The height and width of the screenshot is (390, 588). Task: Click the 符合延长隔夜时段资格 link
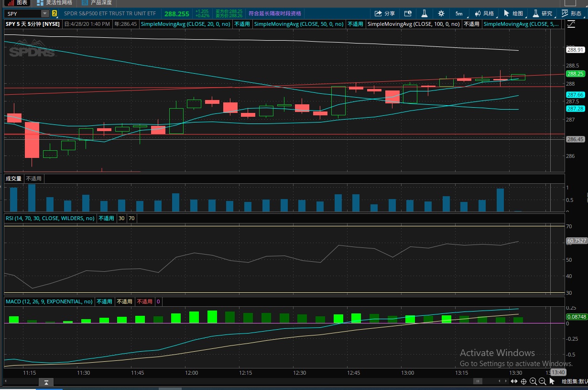[275, 13]
